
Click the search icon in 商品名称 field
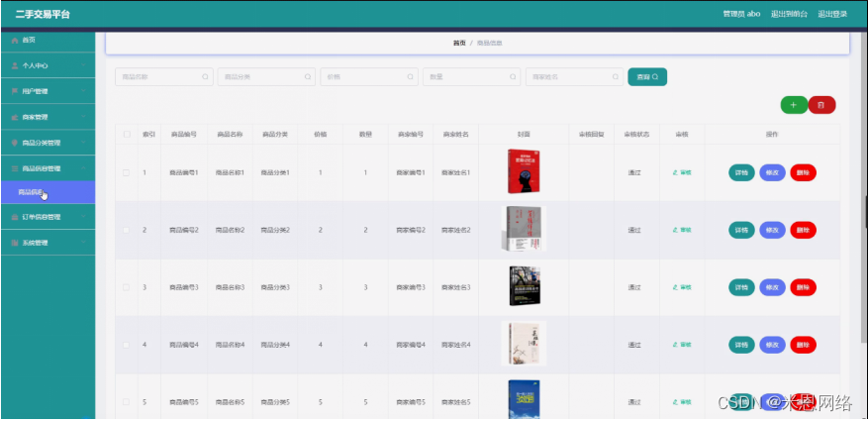click(x=206, y=77)
